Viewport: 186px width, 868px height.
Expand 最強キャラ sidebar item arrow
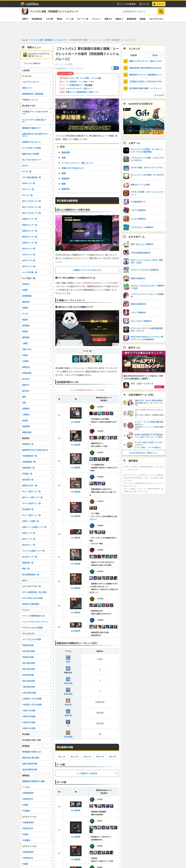tap(51, 88)
